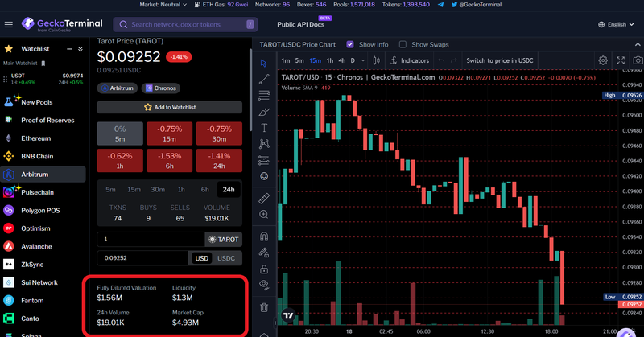Select the cursor arrow tool
This screenshot has width=644, height=337.
pyautogui.click(x=264, y=64)
